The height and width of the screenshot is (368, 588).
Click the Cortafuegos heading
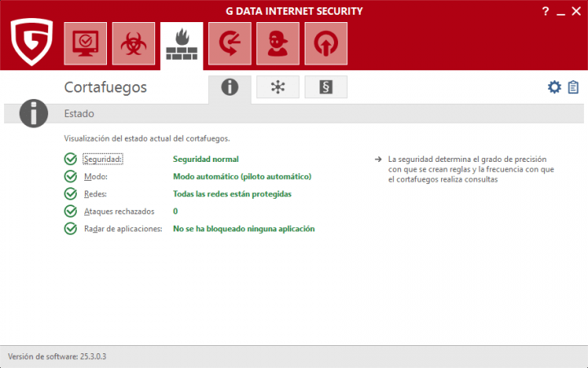click(x=105, y=88)
